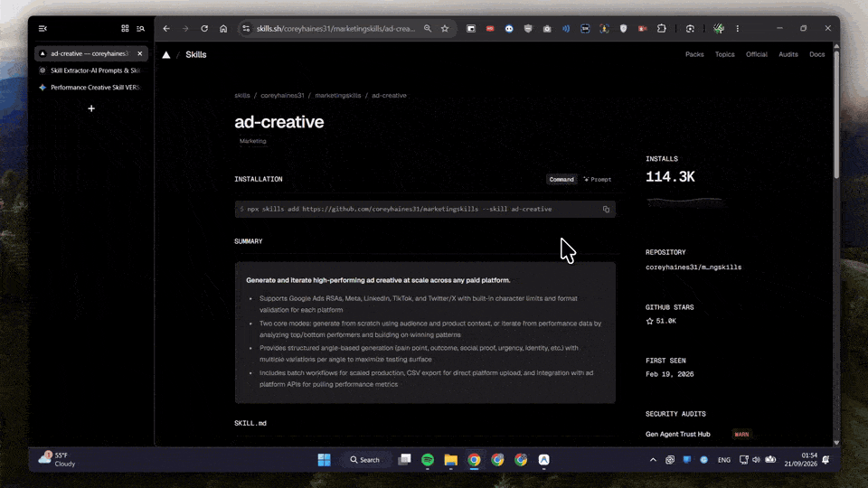Open the notifications bell in taskbar
Screen dimensions: 868x488
coord(826,460)
